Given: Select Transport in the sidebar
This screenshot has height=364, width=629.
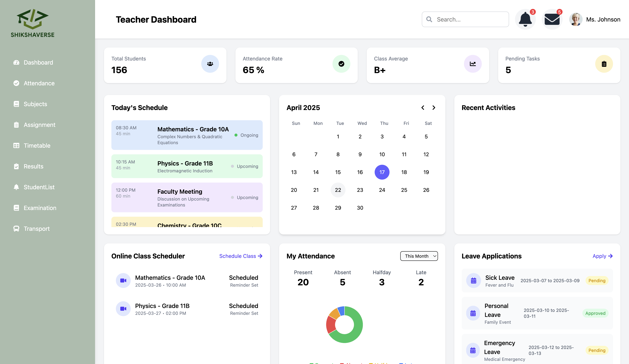Looking at the screenshot, I should tap(36, 229).
